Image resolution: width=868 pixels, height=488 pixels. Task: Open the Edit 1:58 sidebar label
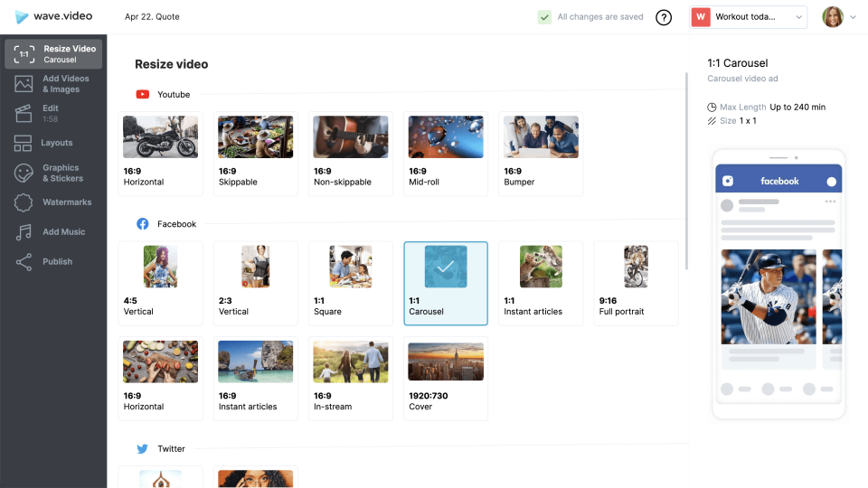[x=51, y=114]
